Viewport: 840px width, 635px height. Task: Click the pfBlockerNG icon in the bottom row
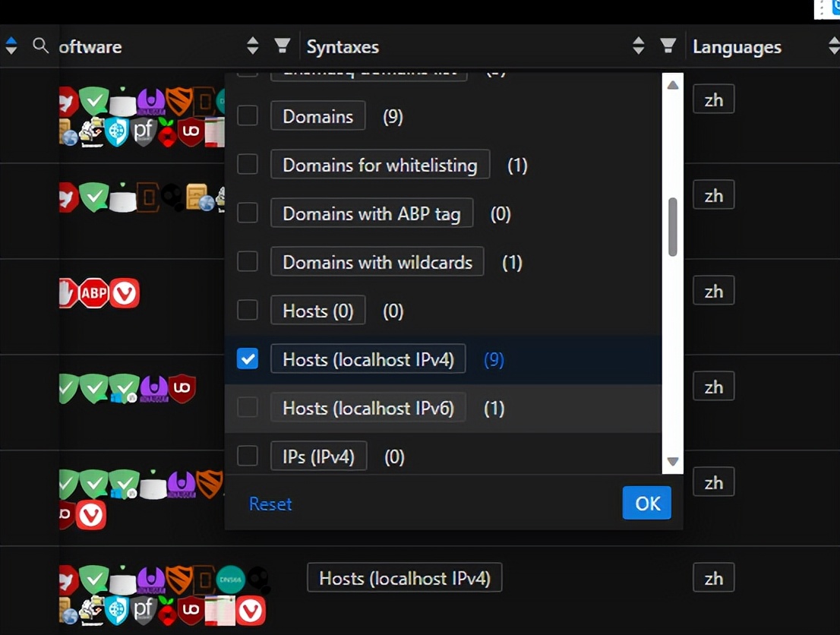pyautogui.click(x=144, y=609)
